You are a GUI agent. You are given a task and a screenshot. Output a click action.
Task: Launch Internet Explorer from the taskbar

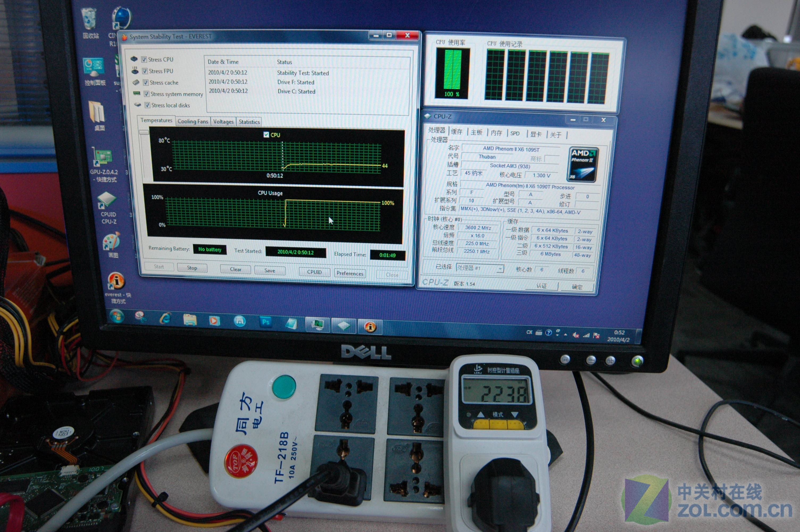[165, 318]
